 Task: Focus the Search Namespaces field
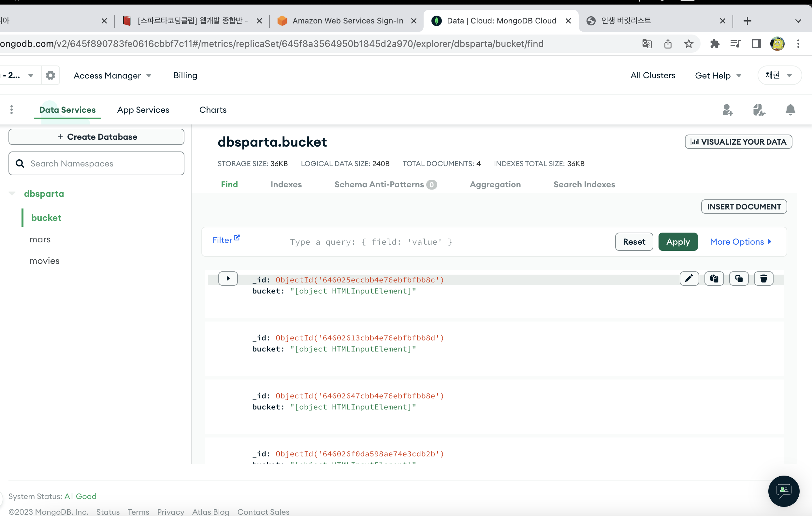click(x=96, y=164)
